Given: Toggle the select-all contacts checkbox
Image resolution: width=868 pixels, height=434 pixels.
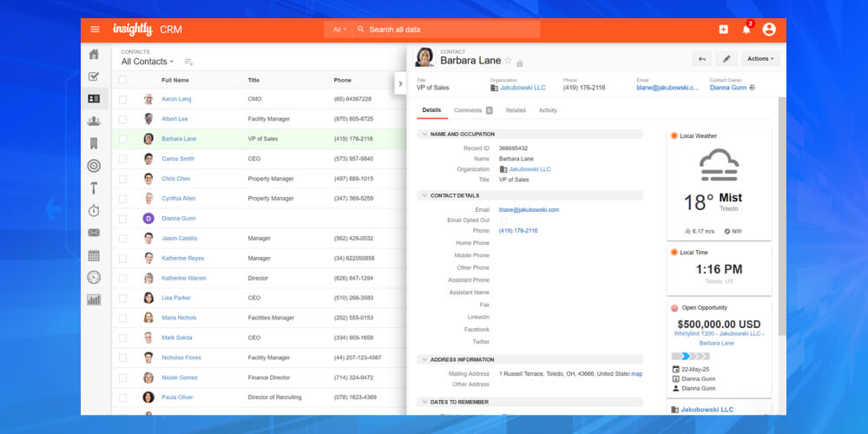Looking at the screenshot, I should tap(122, 80).
